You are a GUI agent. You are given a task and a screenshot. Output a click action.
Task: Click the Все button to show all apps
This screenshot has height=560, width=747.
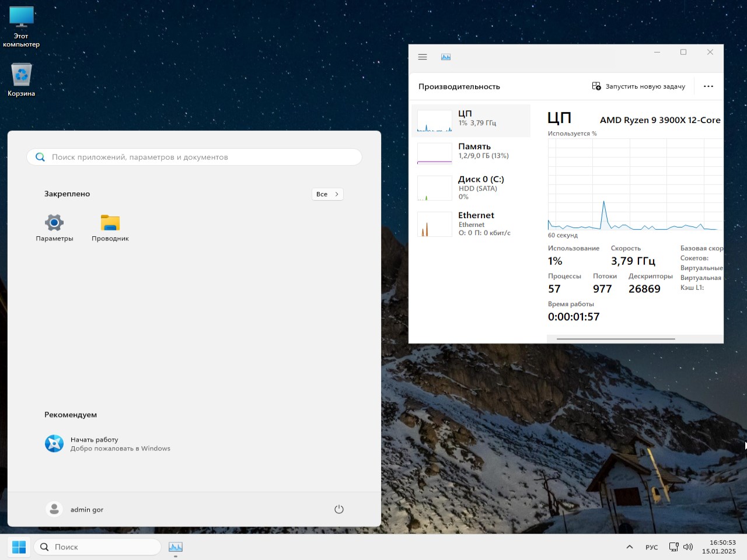click(327, 194)
